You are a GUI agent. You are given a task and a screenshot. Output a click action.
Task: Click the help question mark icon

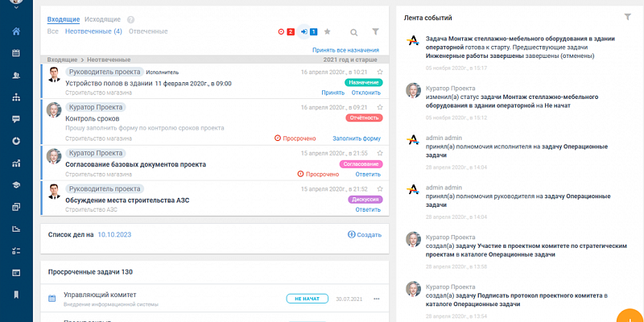coord(130,19)
